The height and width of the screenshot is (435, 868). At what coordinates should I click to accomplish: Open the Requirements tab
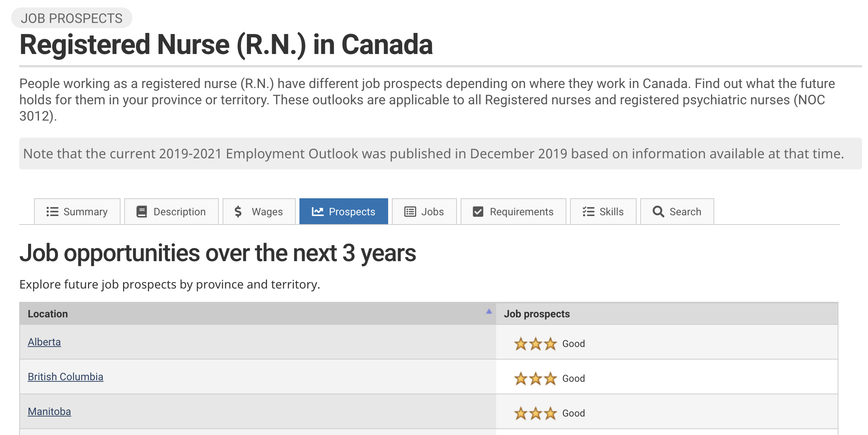[513, 212]
